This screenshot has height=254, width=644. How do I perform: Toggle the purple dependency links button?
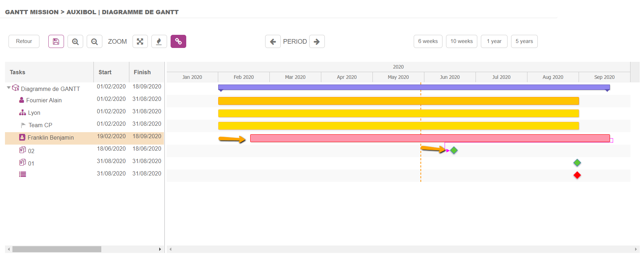178,42
